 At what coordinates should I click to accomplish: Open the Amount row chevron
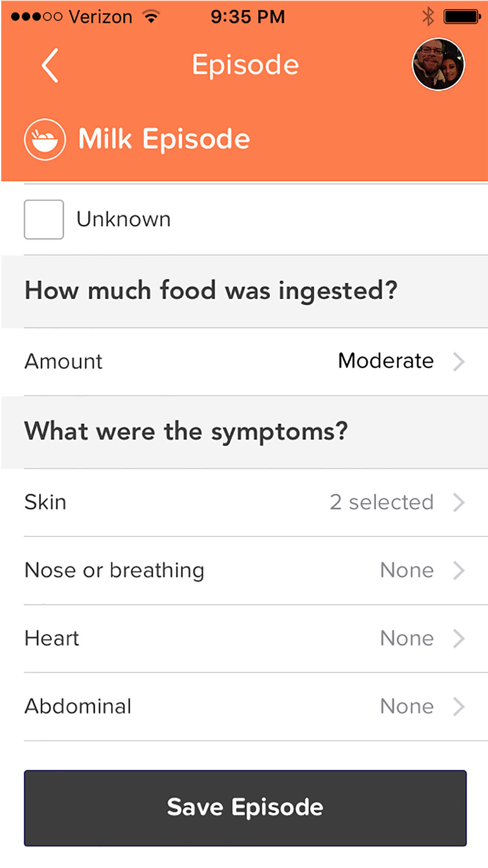(459, 362)
